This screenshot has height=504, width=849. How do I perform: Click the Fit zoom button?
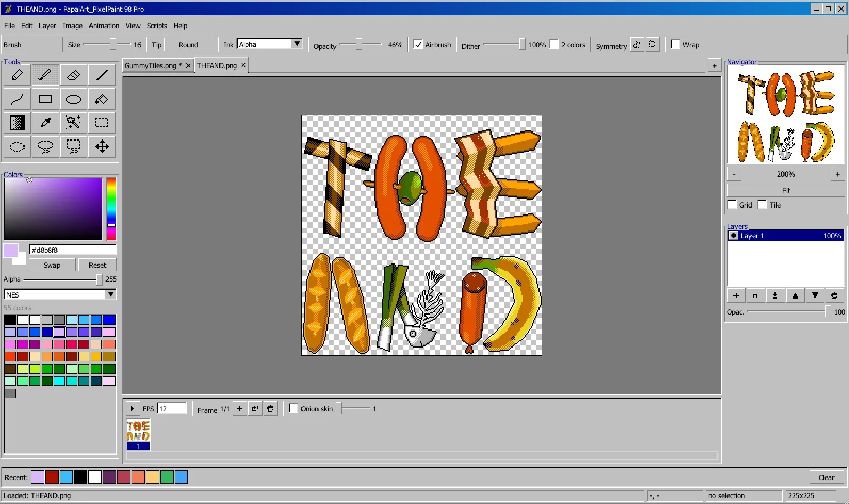786,191
